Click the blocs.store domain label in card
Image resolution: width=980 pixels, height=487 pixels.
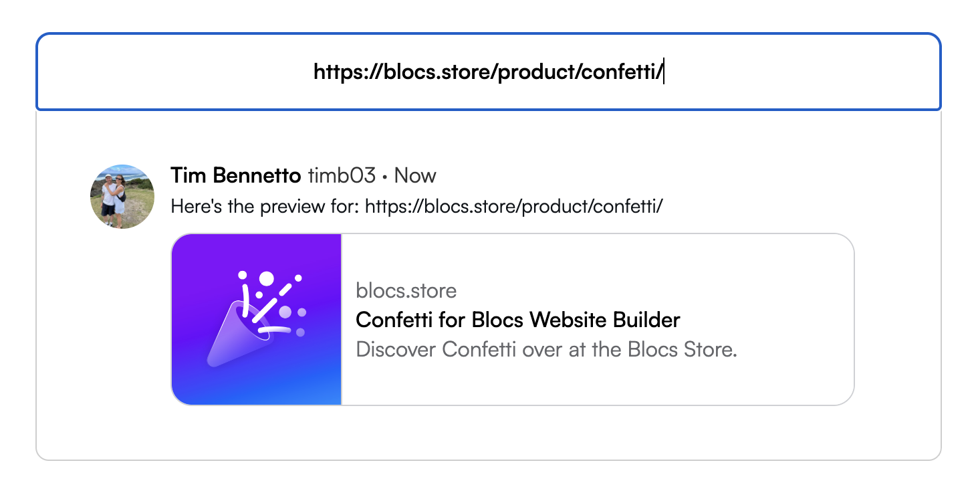point(406,291)
